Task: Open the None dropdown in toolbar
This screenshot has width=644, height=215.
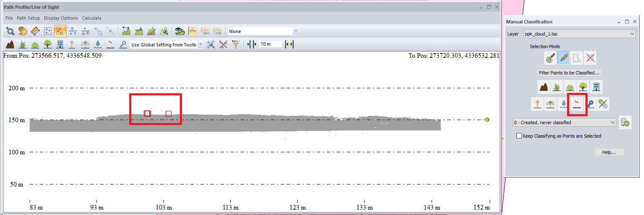Action: click(x=263, y=31)
